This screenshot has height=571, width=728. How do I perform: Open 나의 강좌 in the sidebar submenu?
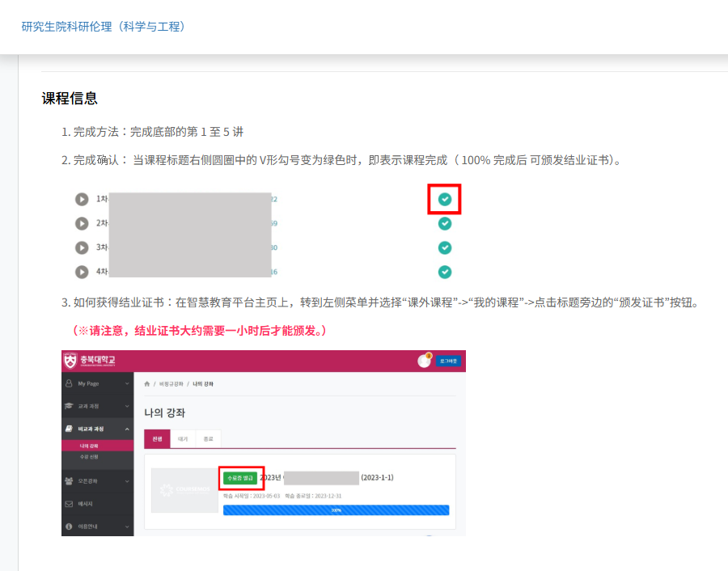click(x=89, y=446)
